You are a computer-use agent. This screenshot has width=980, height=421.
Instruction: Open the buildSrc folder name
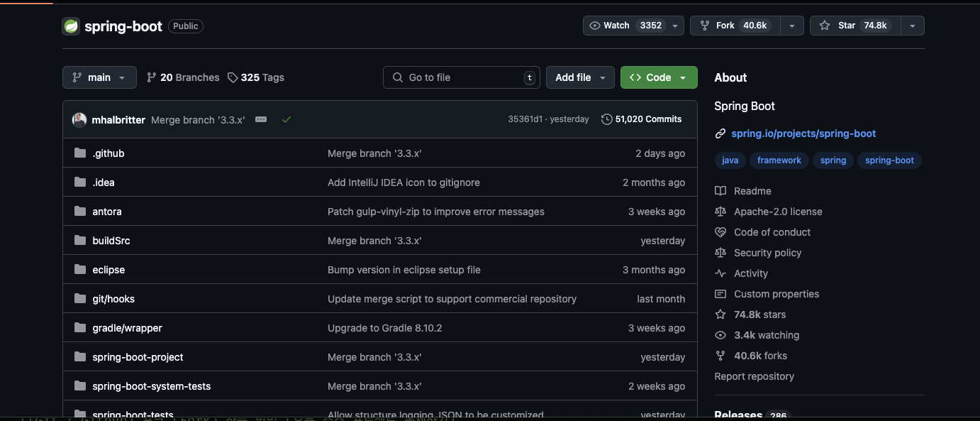point(111,241)
